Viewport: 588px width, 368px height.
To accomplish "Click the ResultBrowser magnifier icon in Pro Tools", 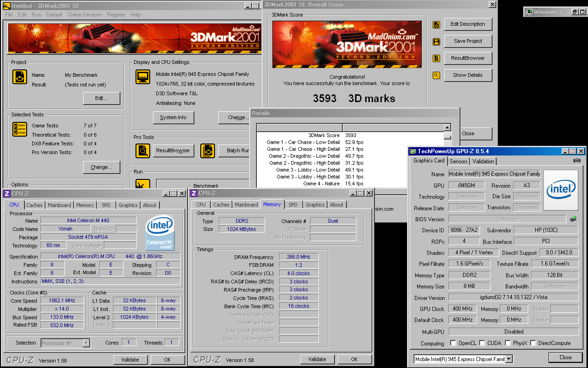I will (x=143, y=150).
